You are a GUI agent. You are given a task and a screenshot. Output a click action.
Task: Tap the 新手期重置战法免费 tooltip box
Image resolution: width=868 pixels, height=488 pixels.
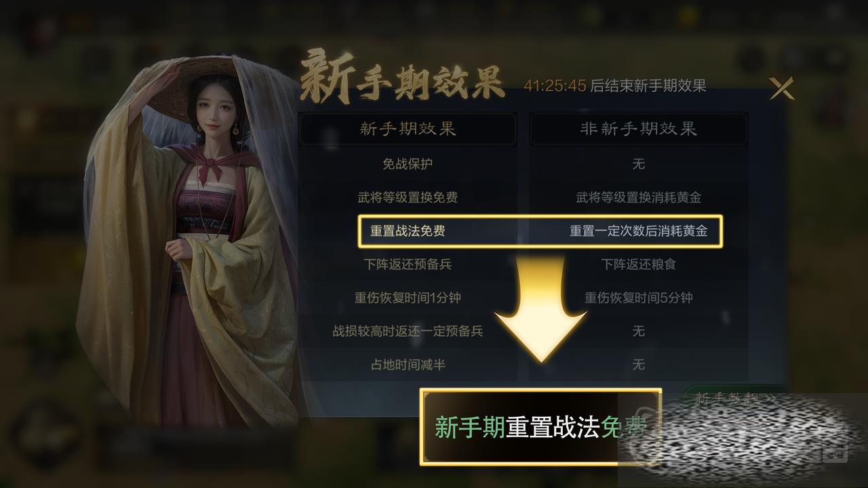(x=540, y=426)
